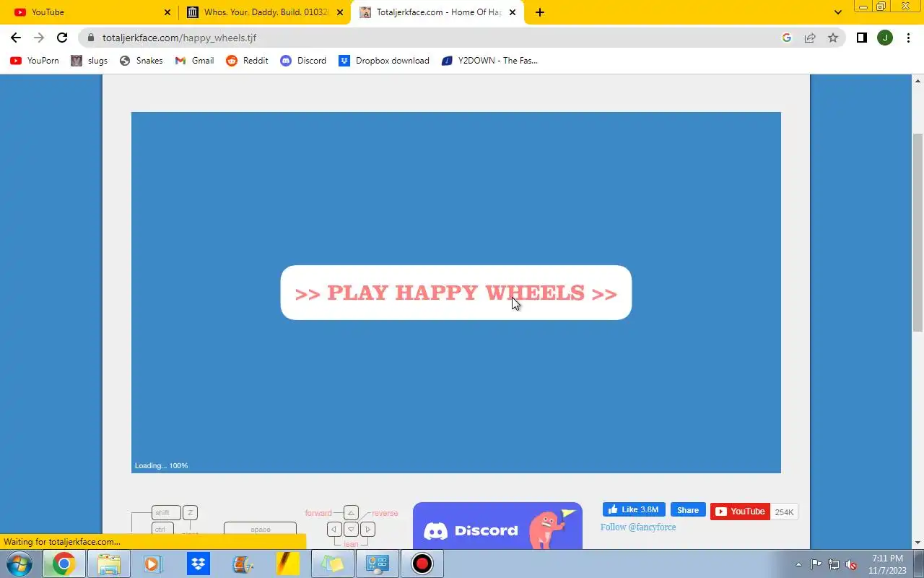Switch to the YouTube tab

90,12
